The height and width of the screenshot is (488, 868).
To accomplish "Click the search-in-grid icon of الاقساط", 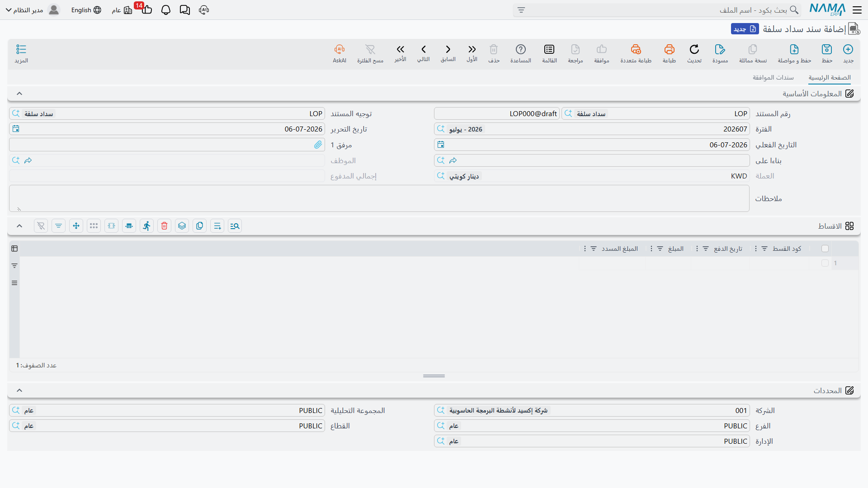I will pos(235,226).
